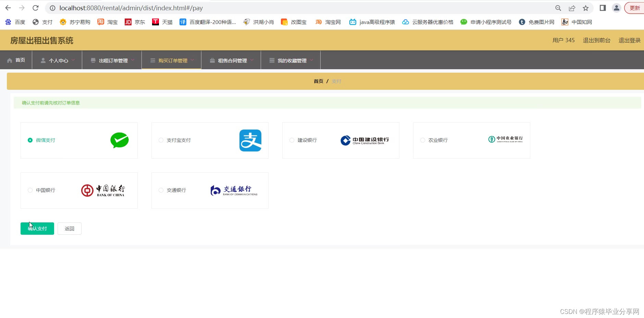
Task: Click the Alipay logo icon
Action: [x=250, y=140]
